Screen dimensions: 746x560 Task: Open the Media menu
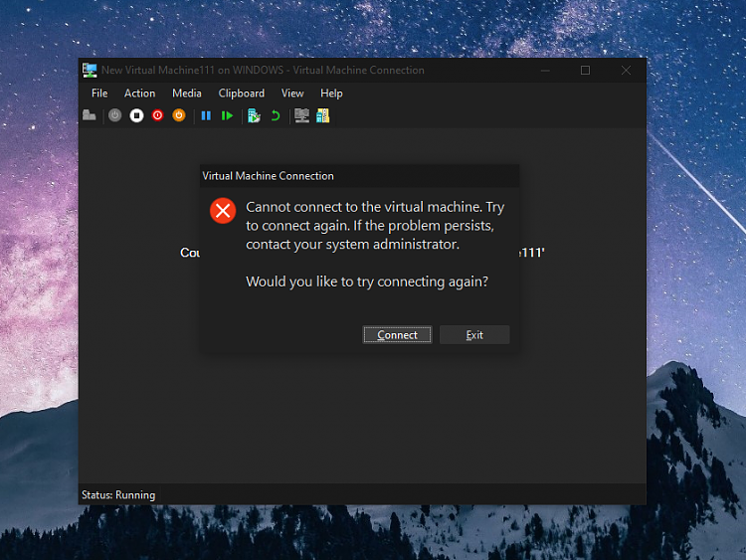coord(187,93)
